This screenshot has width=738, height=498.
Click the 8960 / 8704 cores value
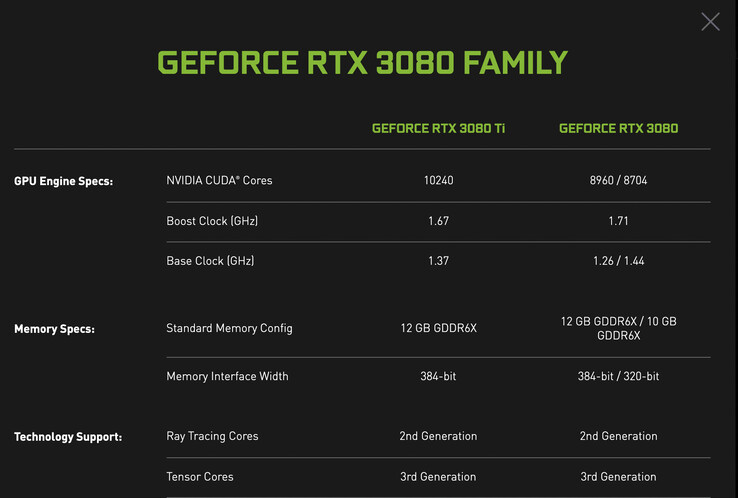pos(618,181)
